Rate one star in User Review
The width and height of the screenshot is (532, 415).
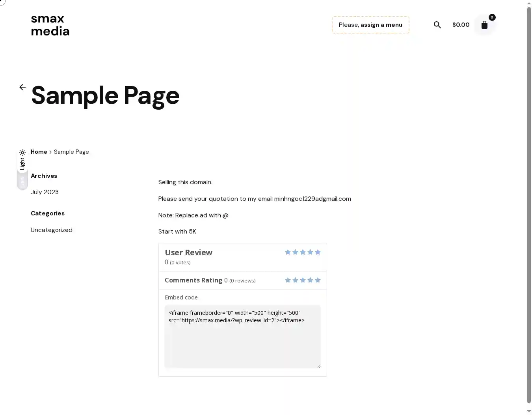click(288, 252)
